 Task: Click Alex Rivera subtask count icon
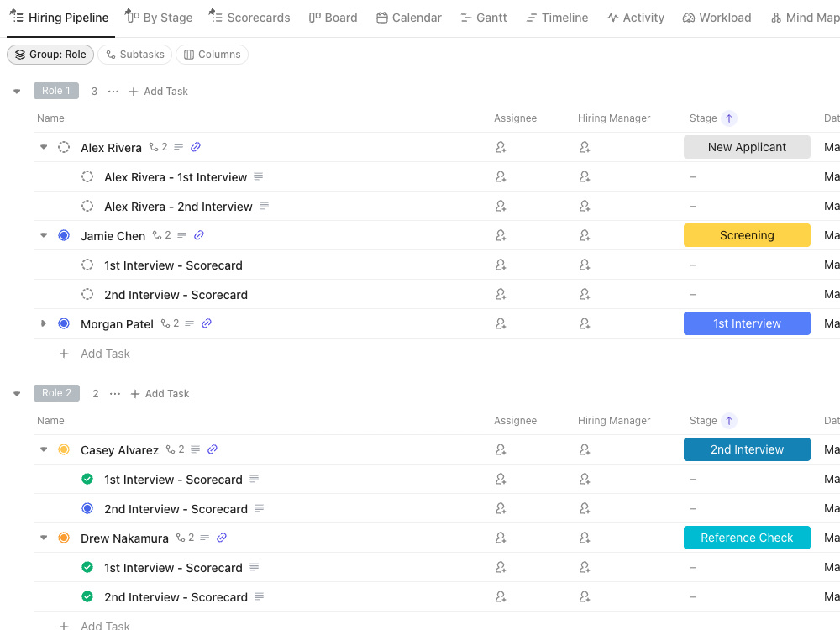159,147
